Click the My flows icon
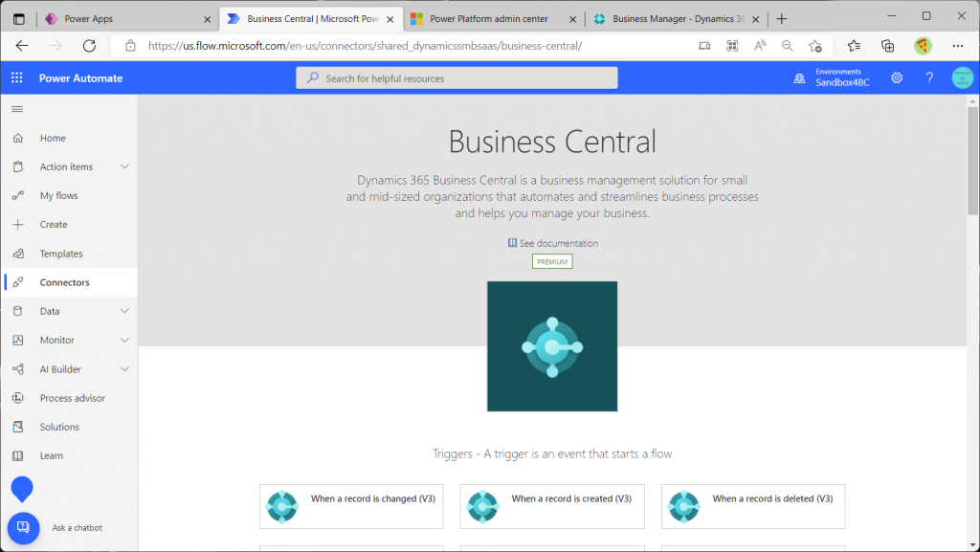 click(x=18, y=195)
